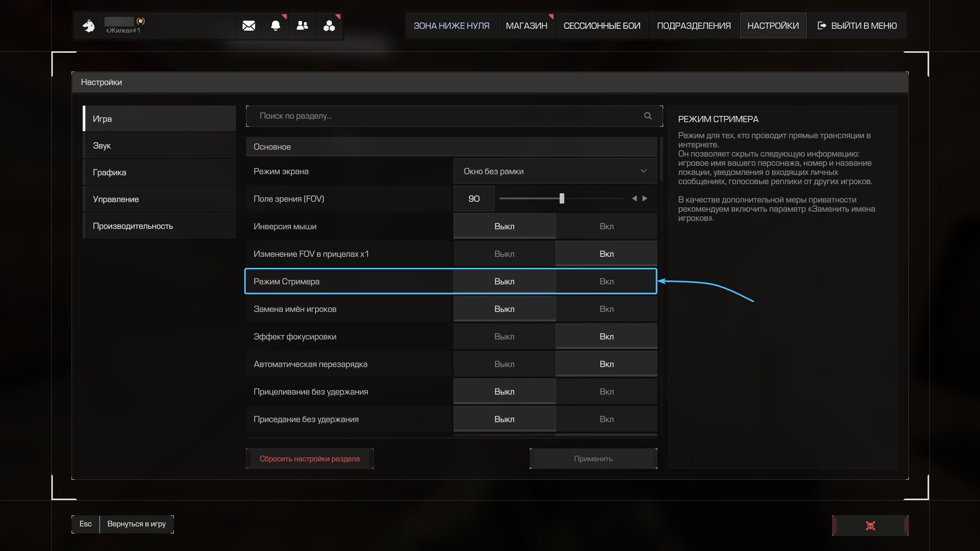Open the МАГАЗИН menu item
The width and height of the screenshot is (980, 551).
tap(526, 26)
